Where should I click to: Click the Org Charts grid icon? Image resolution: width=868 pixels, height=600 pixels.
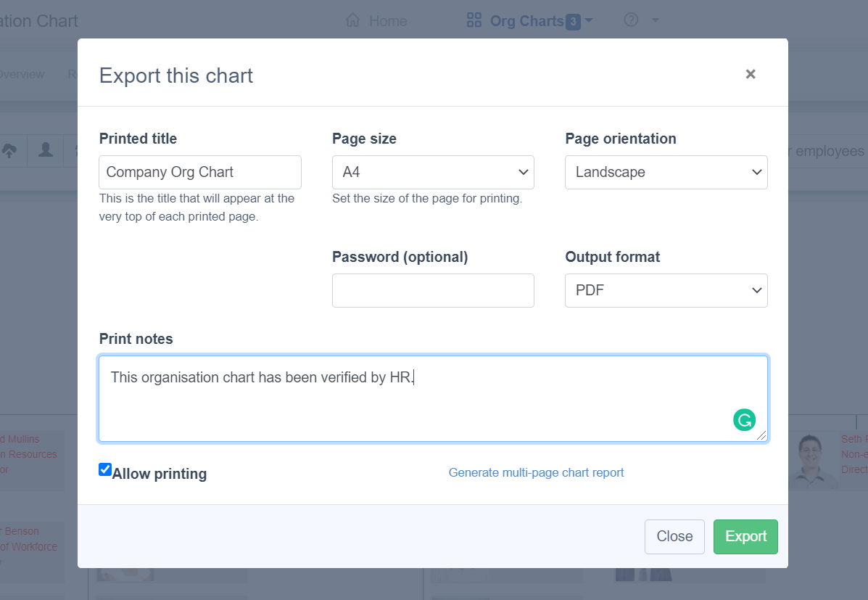[474, 20]
